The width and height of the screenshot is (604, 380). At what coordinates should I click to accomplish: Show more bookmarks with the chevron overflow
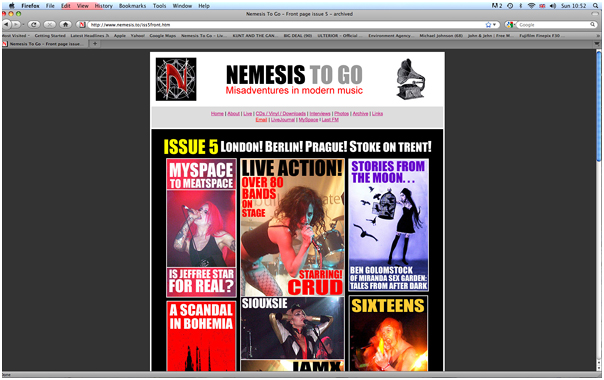coord(598,35)
